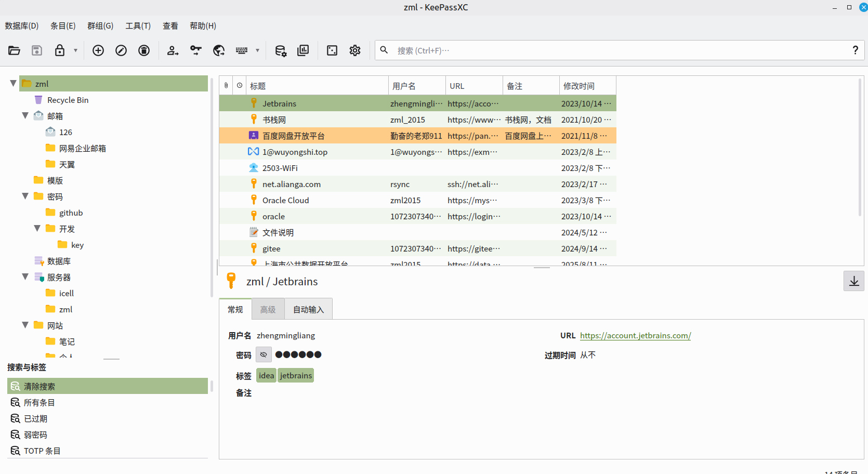Delete the selected entry using the trash icon
This screenshot has height=474, width=868.
tap(144, 50)
